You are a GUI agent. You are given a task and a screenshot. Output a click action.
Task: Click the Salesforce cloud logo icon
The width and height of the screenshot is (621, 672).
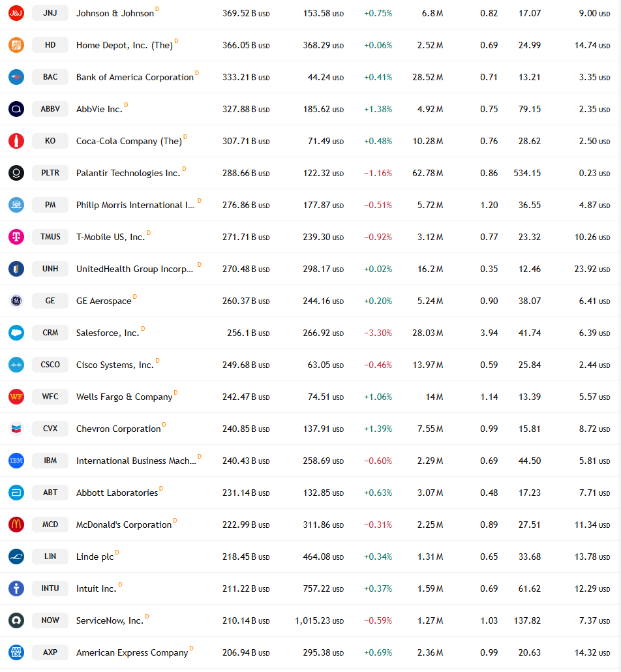click(x=16, y=333)
